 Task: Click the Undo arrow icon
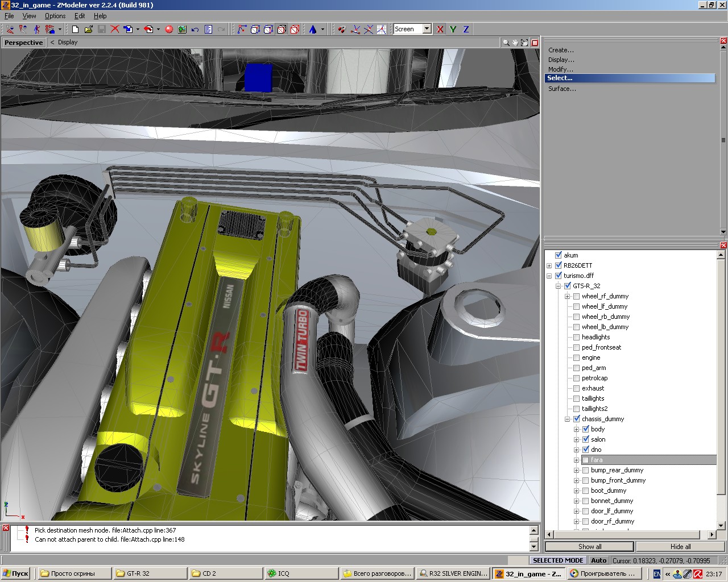tap(195, 29)
